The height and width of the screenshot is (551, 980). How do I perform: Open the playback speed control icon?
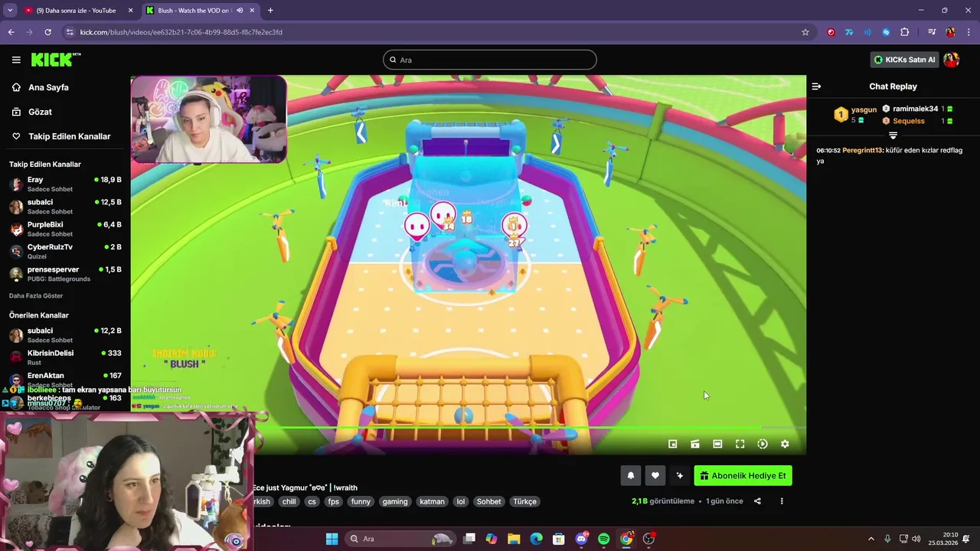coord(763,444)
